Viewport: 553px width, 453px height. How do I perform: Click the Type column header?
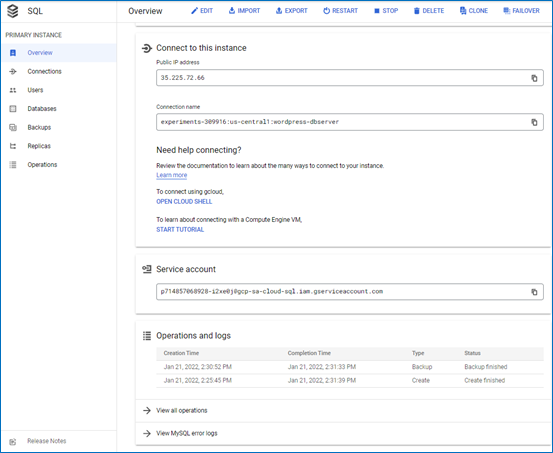pyautogui.click(x=418, y=353)
